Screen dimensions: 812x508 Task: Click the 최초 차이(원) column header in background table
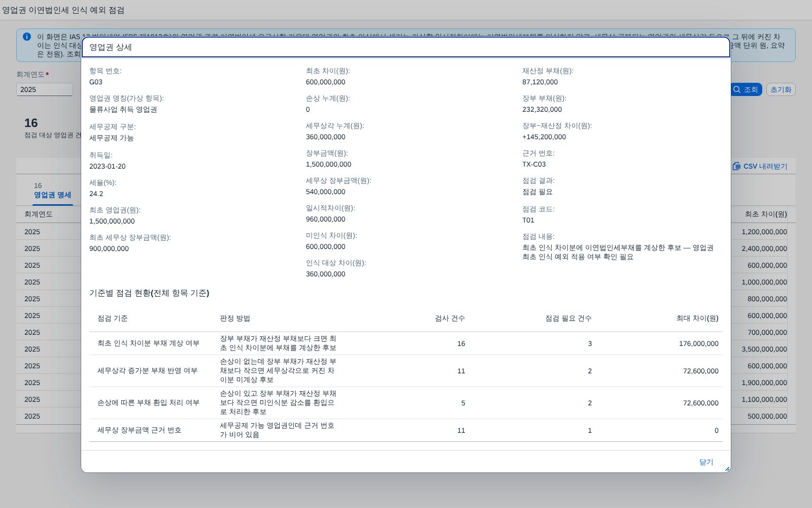tap(766, 214)
